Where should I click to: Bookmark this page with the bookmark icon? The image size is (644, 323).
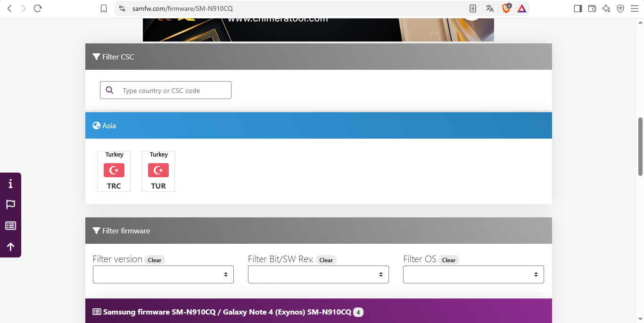(104, 8)
